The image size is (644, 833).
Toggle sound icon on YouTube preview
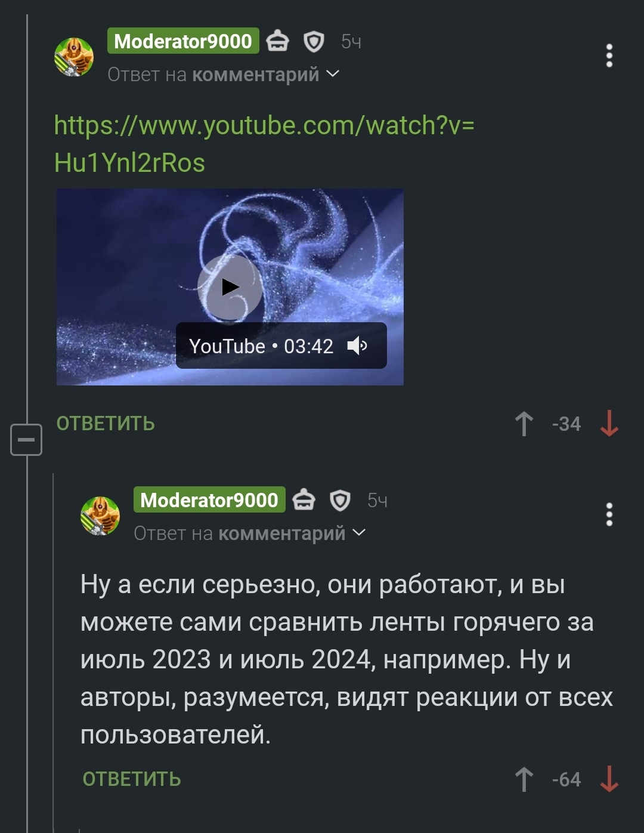tap(357, 345)
